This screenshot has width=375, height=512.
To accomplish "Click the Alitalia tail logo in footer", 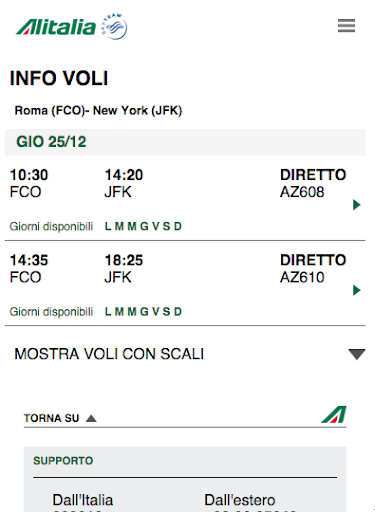I will click(334, 414).
